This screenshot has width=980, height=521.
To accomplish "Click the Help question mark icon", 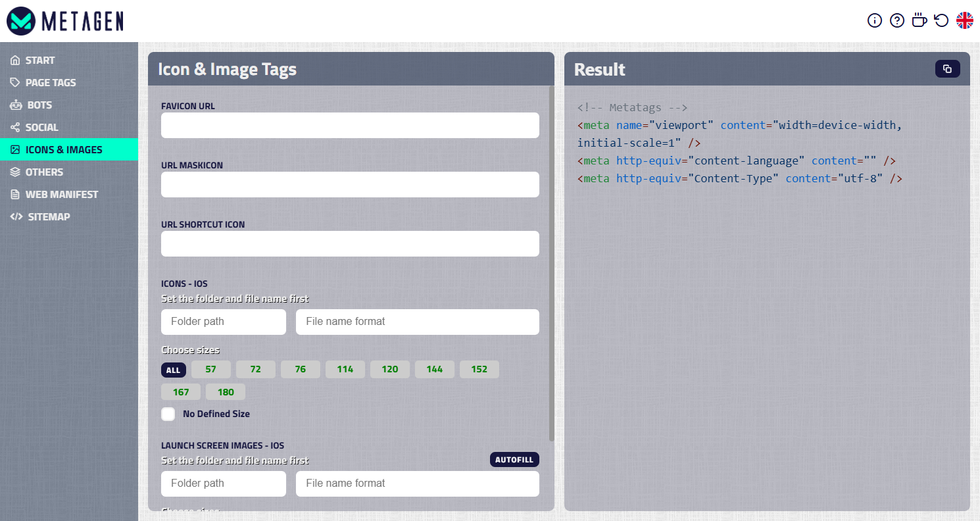I will (897, 20).
